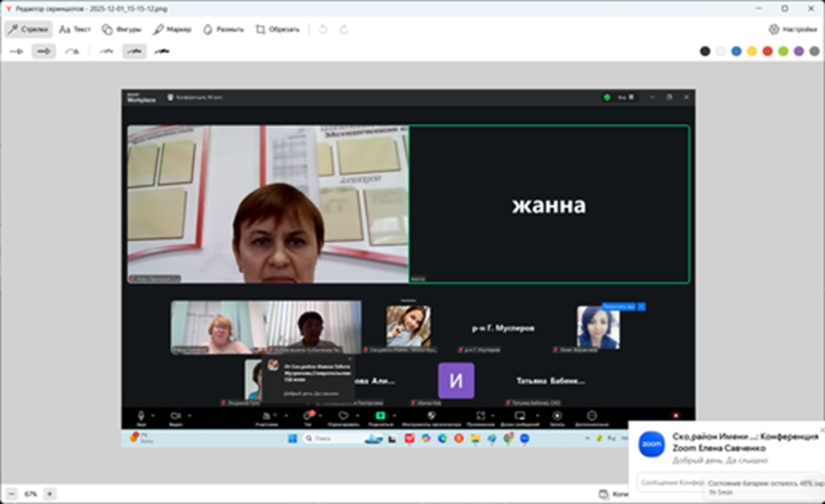Pick the black color swatch
Viewport: 825px width, 504px height.
[x=705, y=51]
